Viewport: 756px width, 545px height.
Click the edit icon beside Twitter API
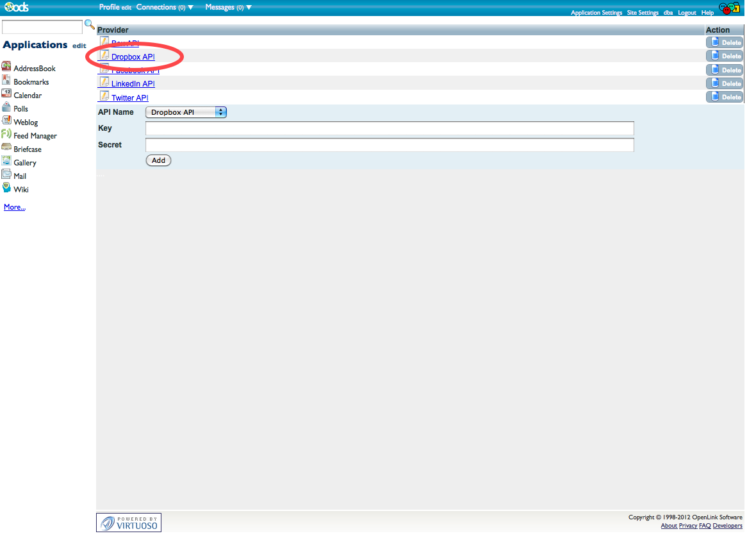pyautogui.click(x=104, y=97)
